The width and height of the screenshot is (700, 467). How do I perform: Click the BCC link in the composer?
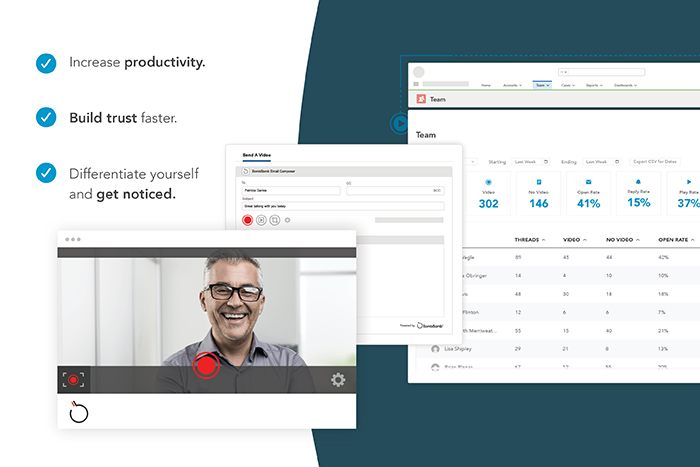pyautogui.click(x=437, y=191)
